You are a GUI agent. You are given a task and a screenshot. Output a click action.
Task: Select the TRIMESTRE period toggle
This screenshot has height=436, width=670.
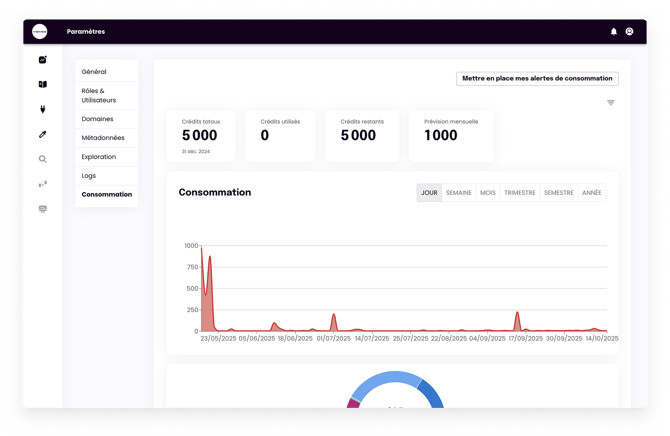click(520, 193)
